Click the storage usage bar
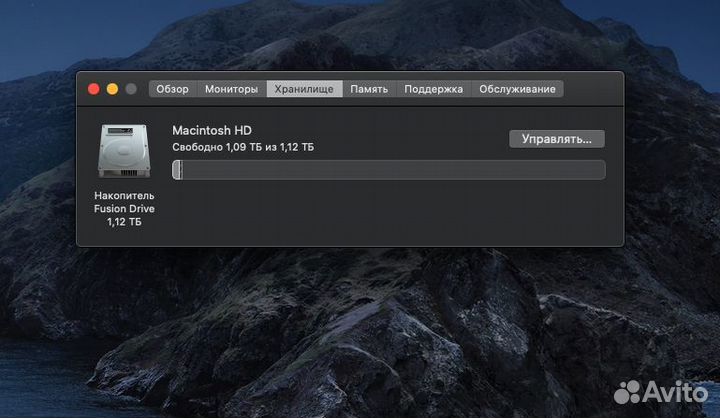This screenshot has width=720, height=418. click(x=389, y=170)
